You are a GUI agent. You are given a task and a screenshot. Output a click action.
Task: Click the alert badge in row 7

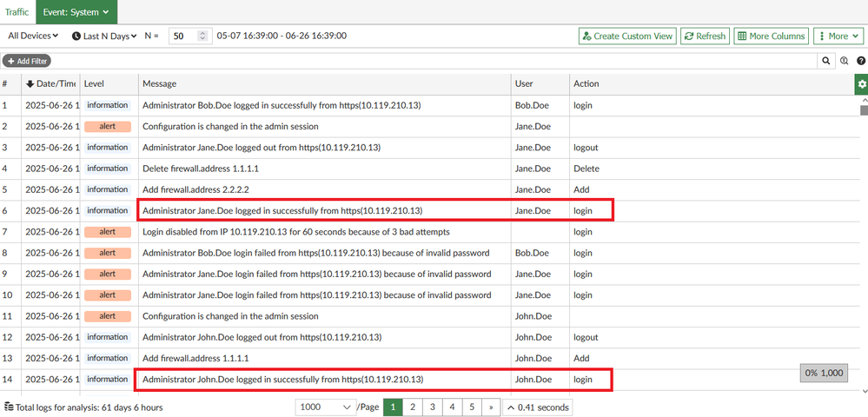click(108, 231)
